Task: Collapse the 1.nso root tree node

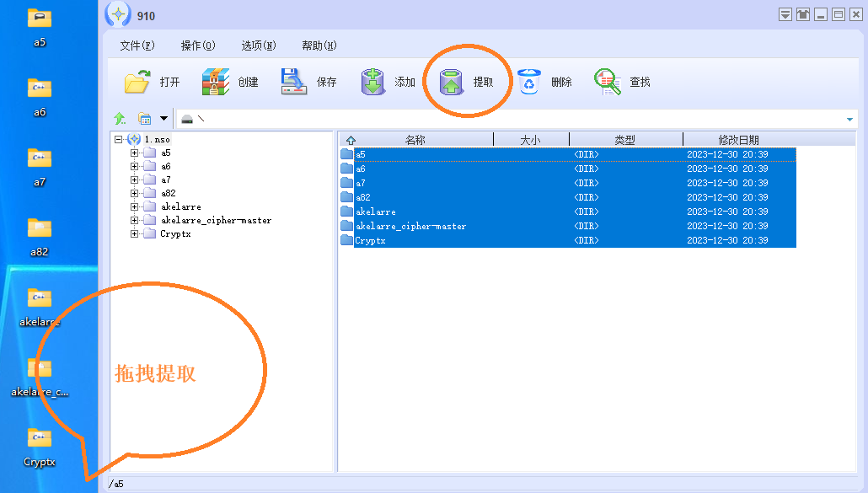Action: (119, 140)
